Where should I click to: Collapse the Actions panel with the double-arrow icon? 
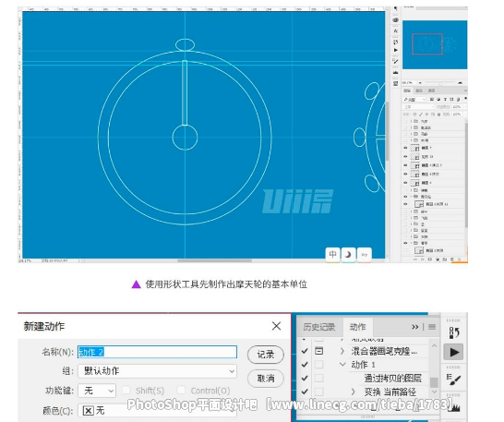tap(415, 327)
